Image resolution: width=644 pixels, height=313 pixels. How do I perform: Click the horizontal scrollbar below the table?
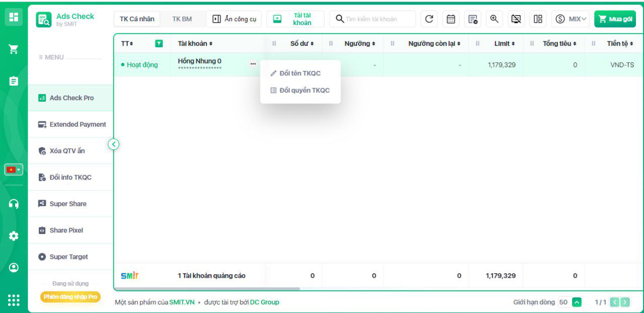point(207,289)
